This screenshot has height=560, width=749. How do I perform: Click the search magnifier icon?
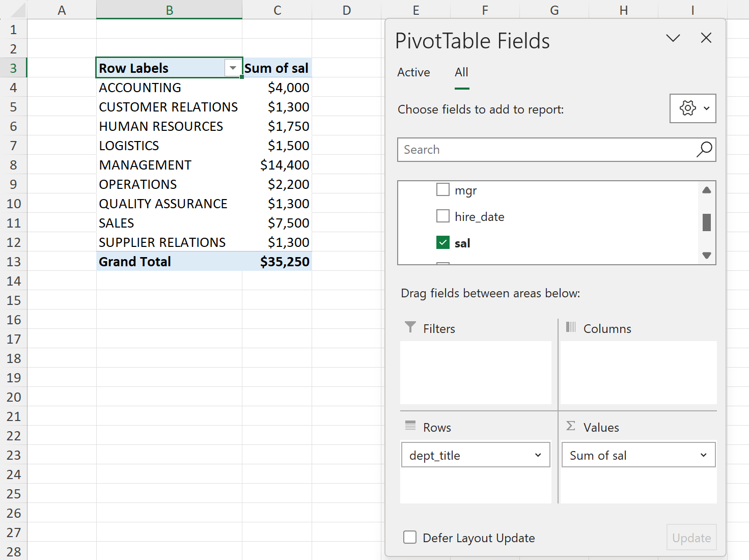(704, 150)
